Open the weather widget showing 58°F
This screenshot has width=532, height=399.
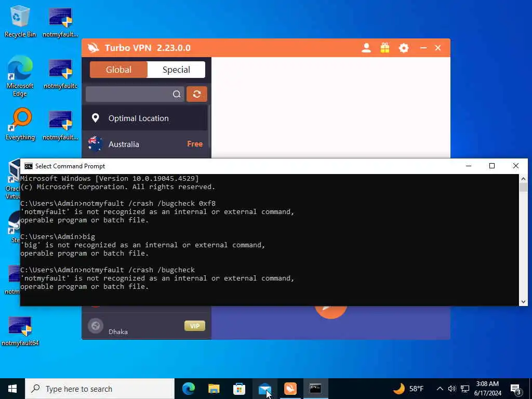point(408,389)
